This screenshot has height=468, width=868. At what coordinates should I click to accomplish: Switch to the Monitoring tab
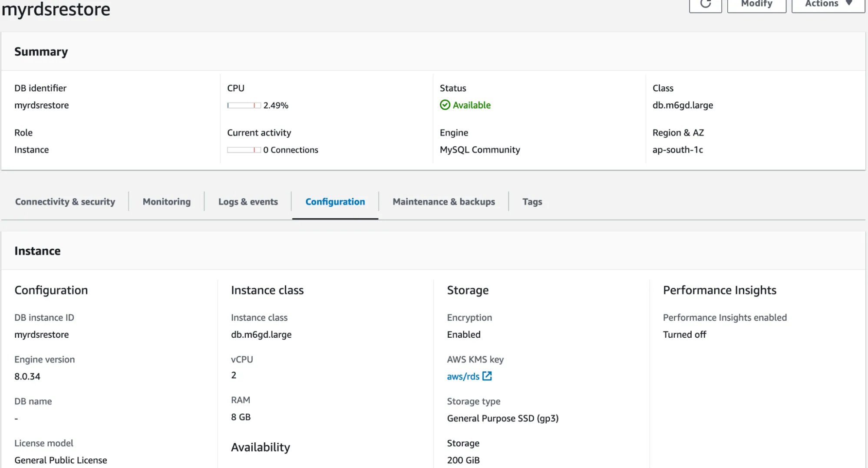(166, 201)
